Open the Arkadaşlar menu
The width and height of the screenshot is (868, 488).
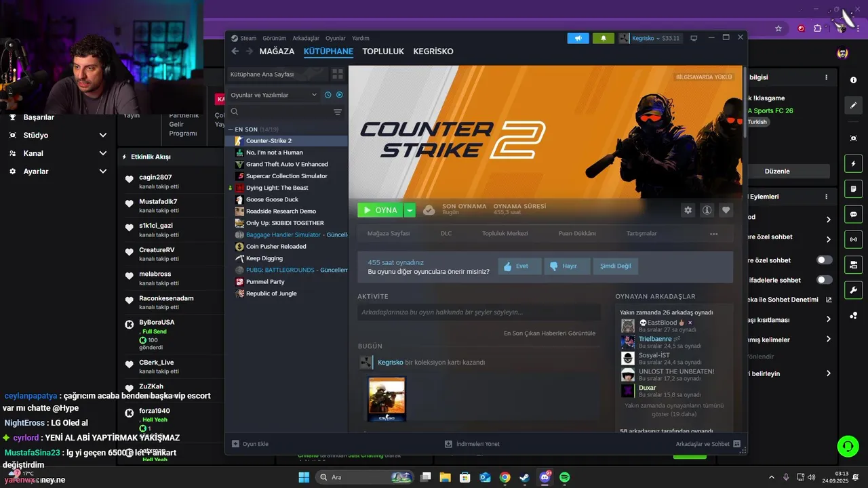(306, 39)
